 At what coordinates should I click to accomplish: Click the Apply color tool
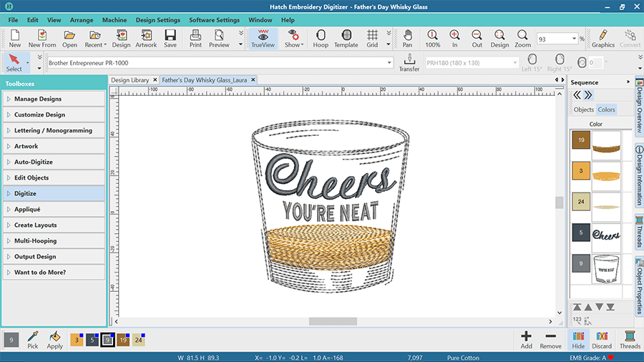click(x=55, y=339)
